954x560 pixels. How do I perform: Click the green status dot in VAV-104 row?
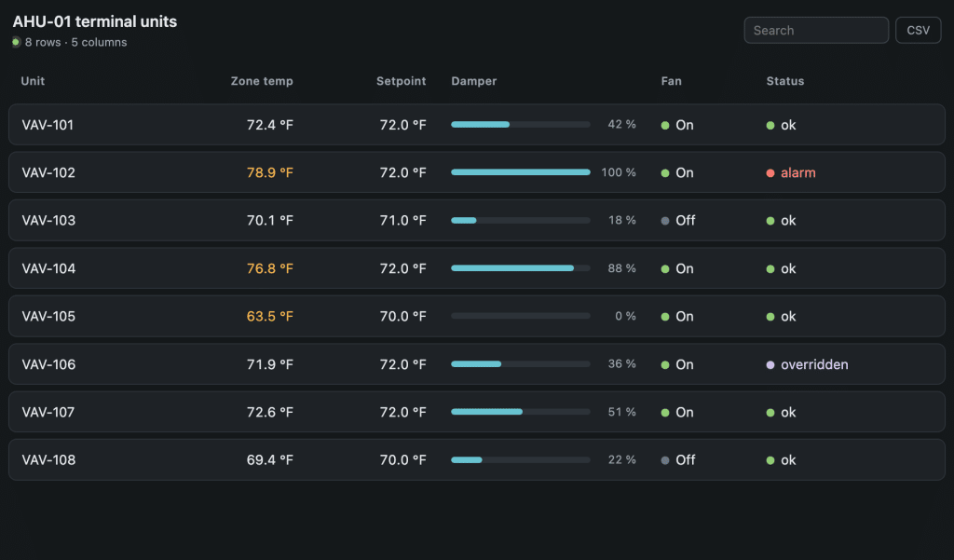[770, 269]
